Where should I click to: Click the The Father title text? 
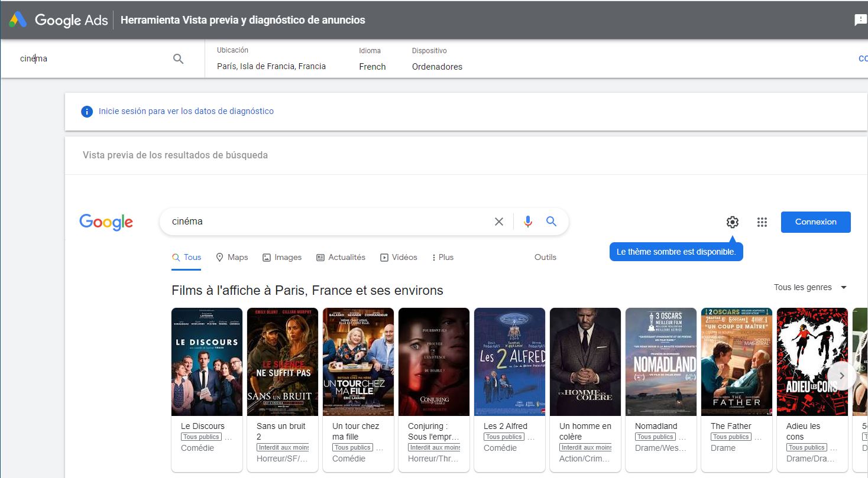coord(731,426)
